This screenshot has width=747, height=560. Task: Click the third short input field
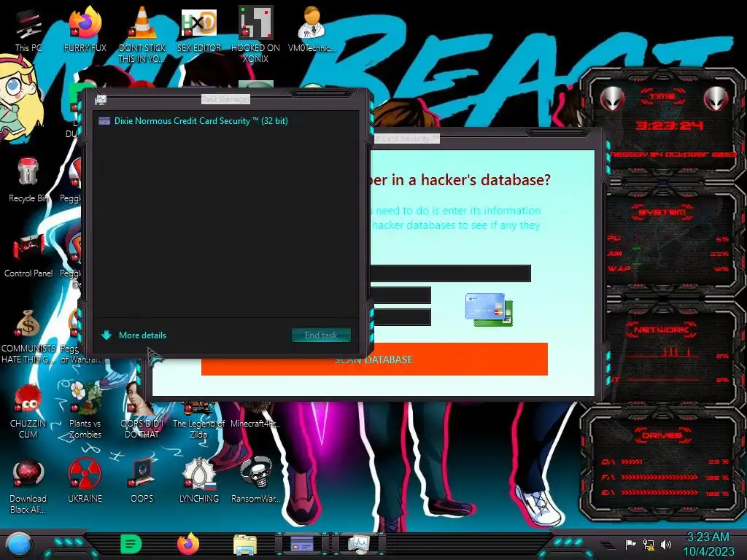point(400,317)
